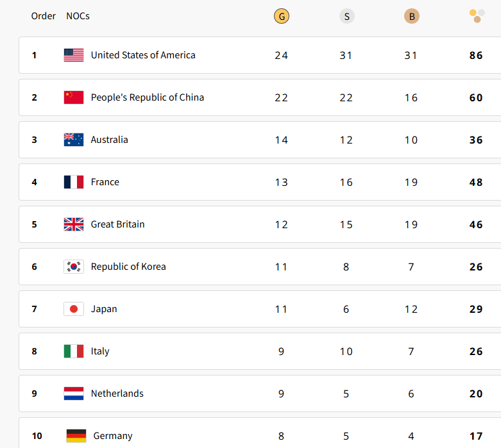The height and width of the screenshot is (448, 501).
Task: Click the Japan flag icon
Action: click(x=74, y=309)
